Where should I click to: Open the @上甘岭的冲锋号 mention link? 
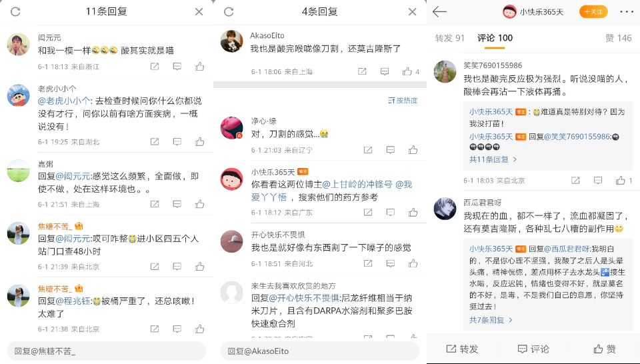tap(357, 184)
